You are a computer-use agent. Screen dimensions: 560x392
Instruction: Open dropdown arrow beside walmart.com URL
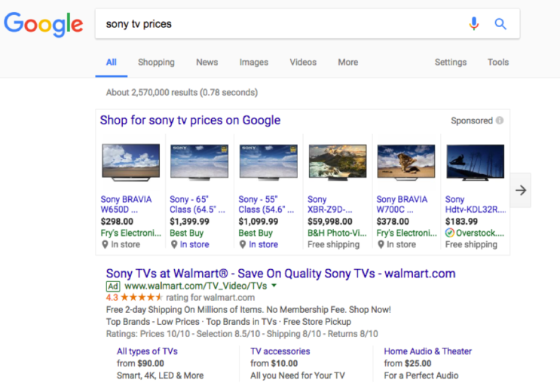point(274,286)
